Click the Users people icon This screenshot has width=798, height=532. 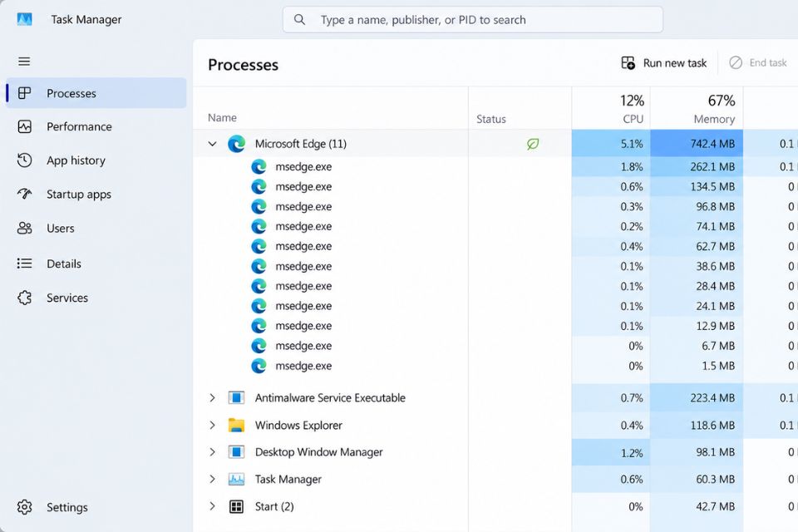24,228
